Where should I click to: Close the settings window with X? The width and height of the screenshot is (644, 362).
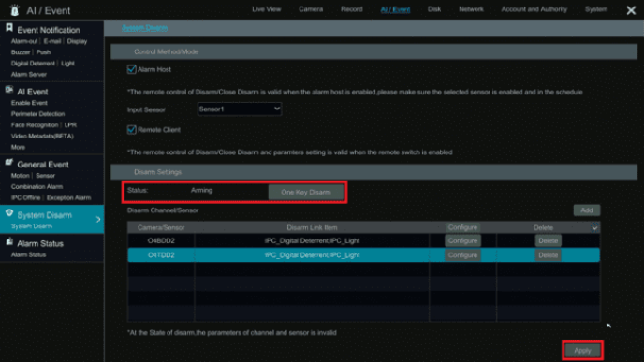click(631, 10)
